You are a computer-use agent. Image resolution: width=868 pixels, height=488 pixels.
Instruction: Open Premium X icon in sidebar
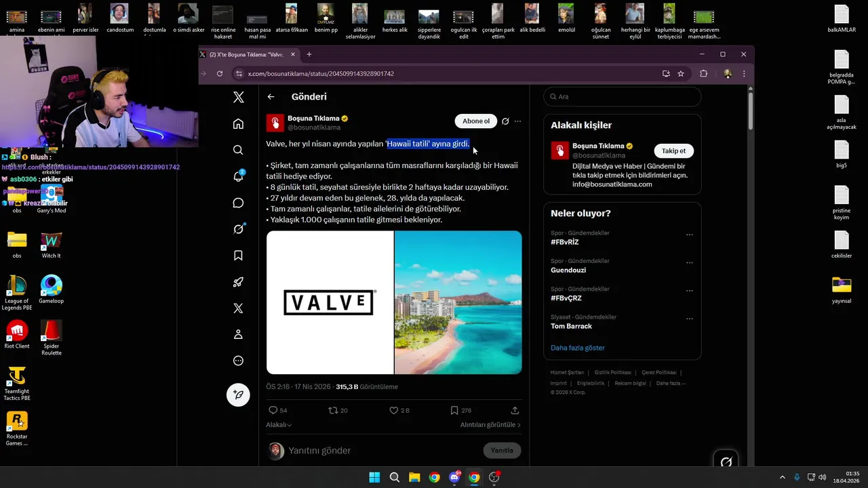(x=238, y=308)
